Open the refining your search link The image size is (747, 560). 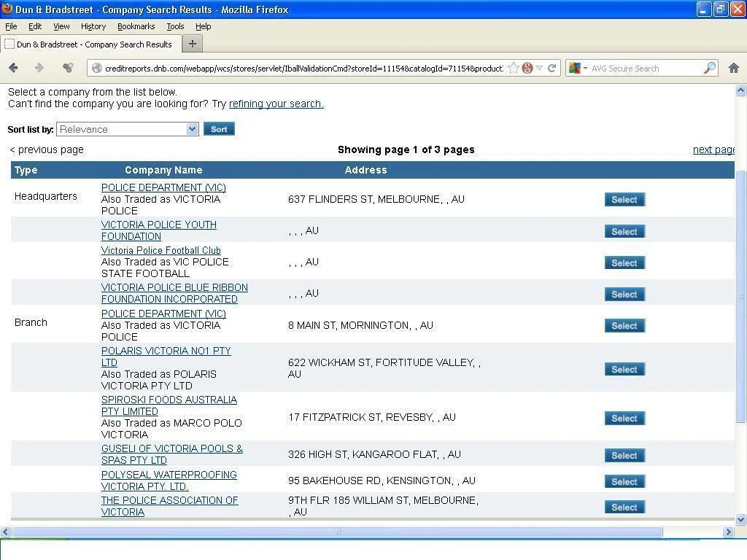pyautogui.click(x=276, y=104)
